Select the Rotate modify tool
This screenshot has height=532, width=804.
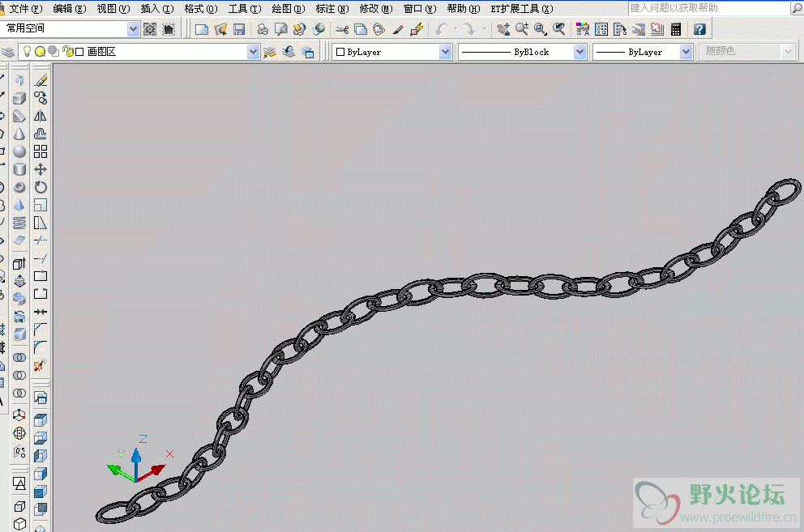[41, 187]
